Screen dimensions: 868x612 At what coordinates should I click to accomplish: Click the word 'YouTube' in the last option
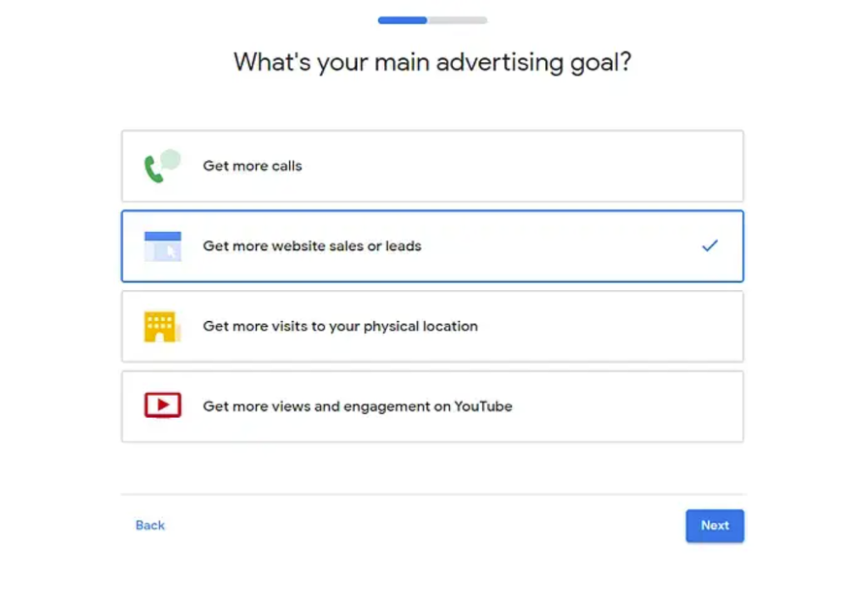point(483,406)
